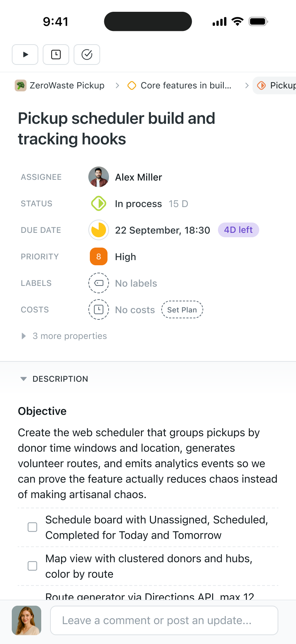Tap the commenter profile thumbnail

[27, 620]
